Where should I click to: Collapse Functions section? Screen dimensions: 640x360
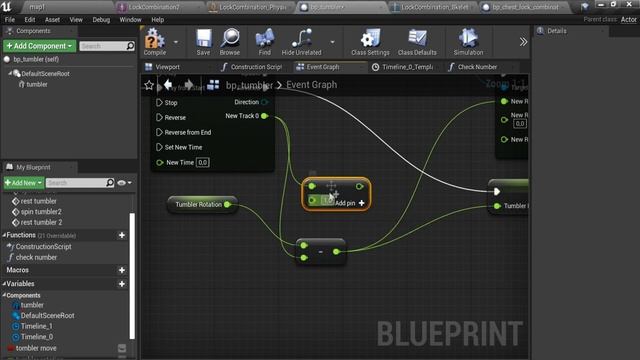point(4,235)
